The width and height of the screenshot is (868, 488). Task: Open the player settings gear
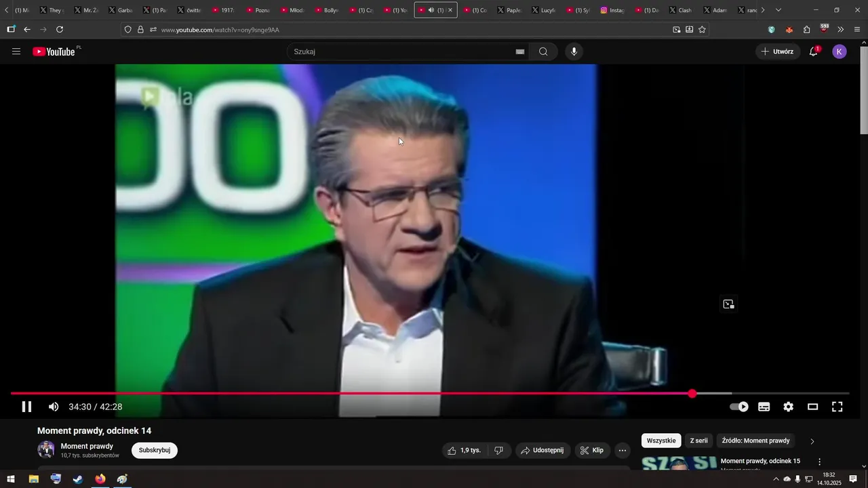click(x=788, y=407)
